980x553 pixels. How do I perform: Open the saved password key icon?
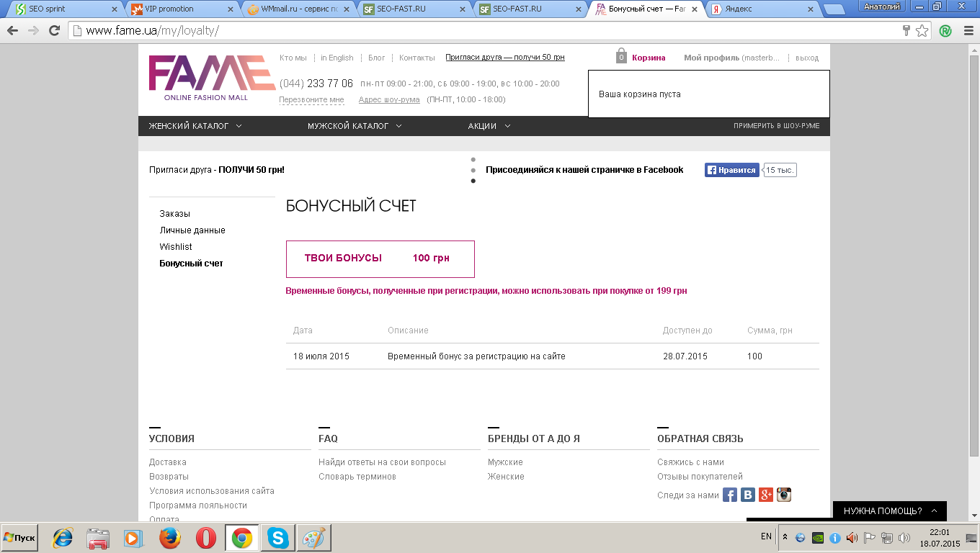906,31
